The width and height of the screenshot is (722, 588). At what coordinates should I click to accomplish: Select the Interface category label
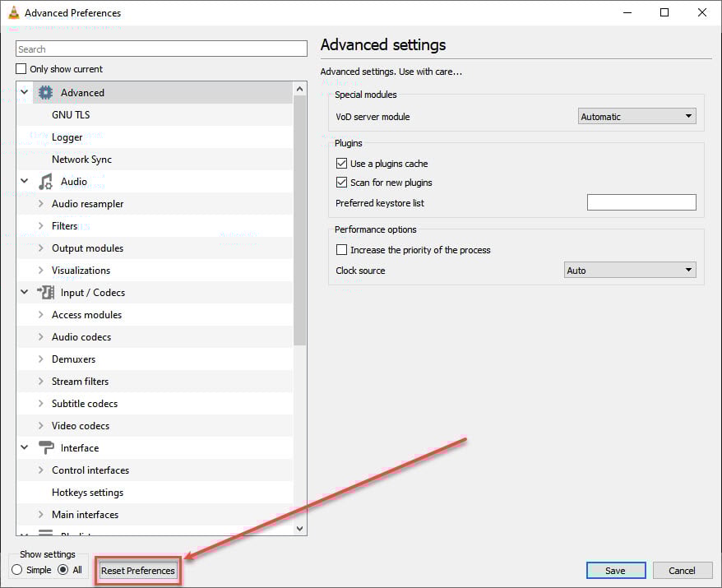pyautogui.click(x=80, y=447)
